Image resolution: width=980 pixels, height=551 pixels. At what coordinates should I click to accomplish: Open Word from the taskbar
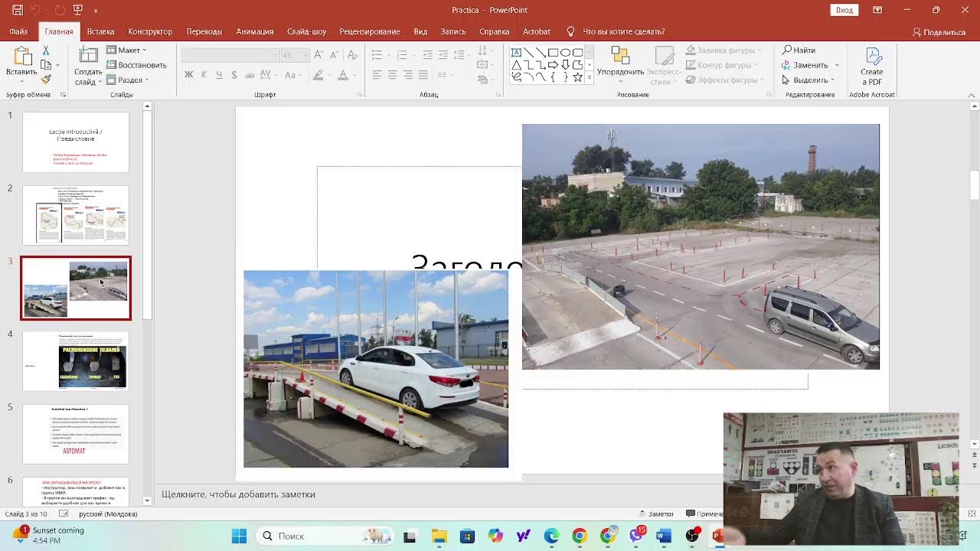[664, 536]
